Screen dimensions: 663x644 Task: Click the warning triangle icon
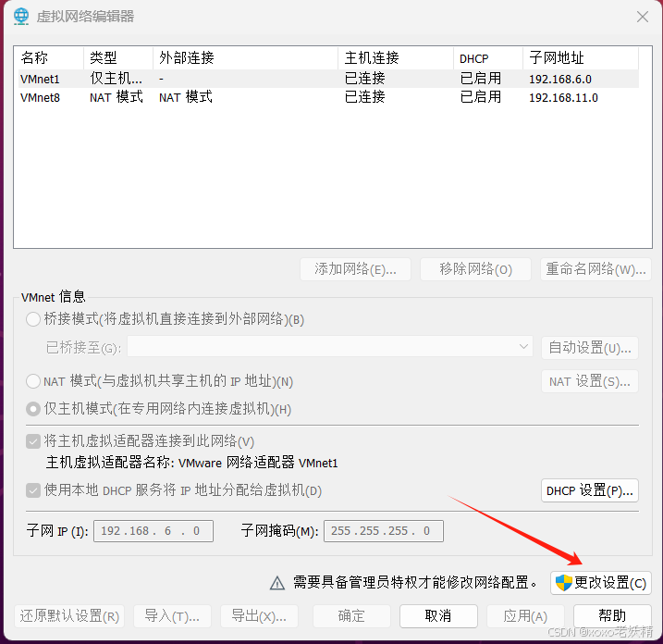tap(277, 583)
